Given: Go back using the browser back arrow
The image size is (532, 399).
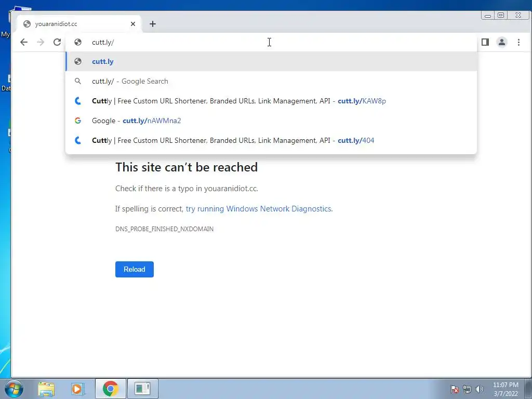Looking at the screenshot, I should pyautogui.click(x=24, y=42).
